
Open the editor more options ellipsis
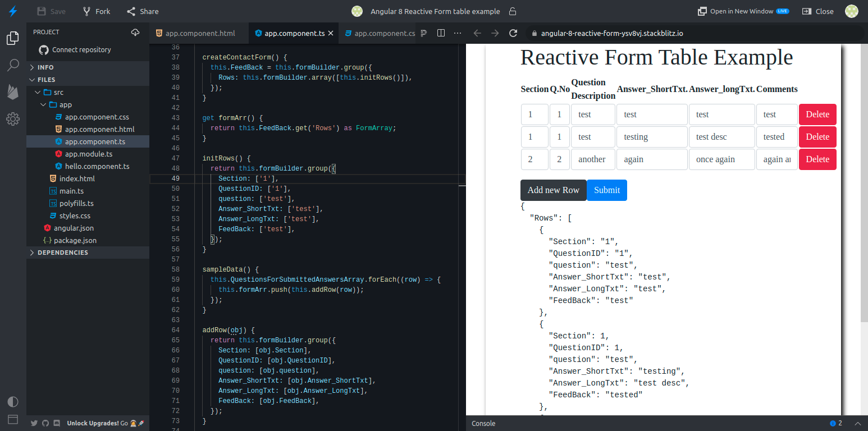click(458, 33)
